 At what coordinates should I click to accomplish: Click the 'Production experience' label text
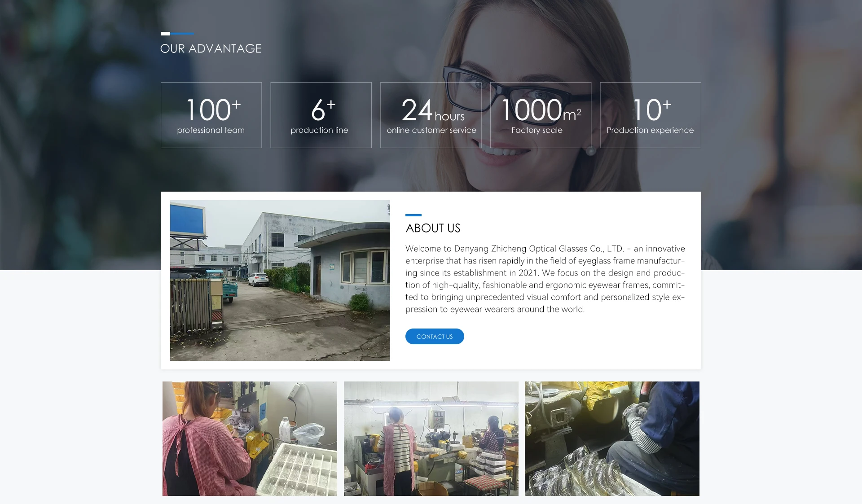click(x=650, y=130)
